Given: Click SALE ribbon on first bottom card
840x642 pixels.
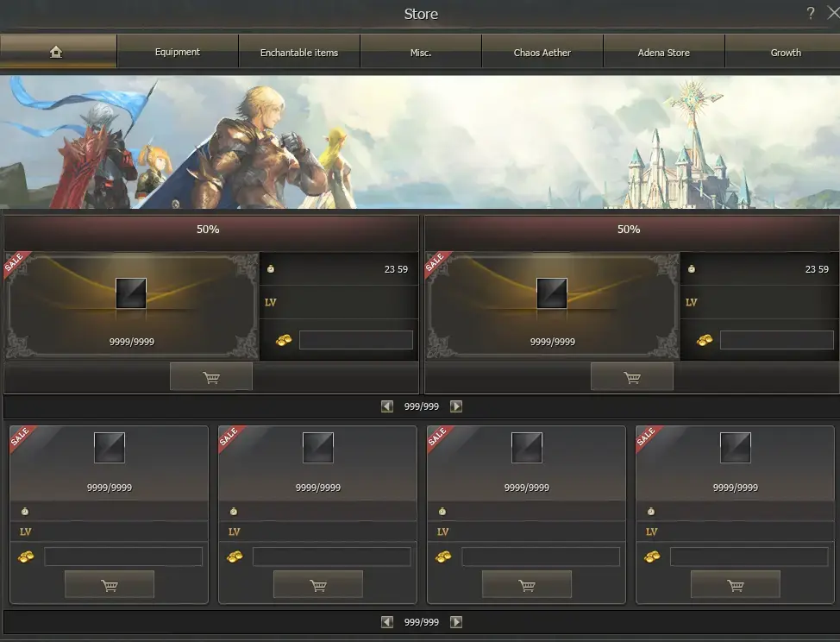Looking at the screenshot, I should click(21, 437).
